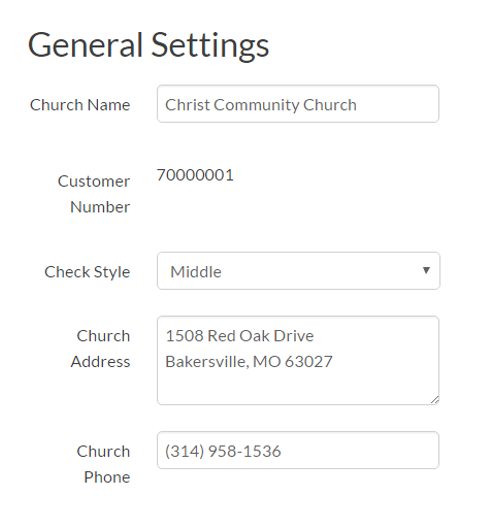The height and width of the screenshot is (513, 479).
Task: Click the General Settings heading
Action: tap(148, 45)
